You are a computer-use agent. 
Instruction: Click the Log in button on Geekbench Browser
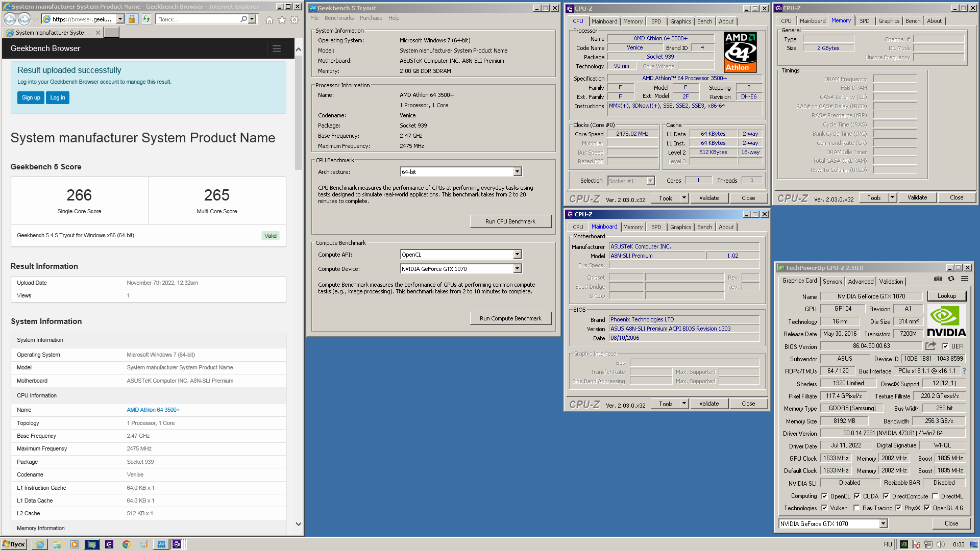tap(58, 98)
